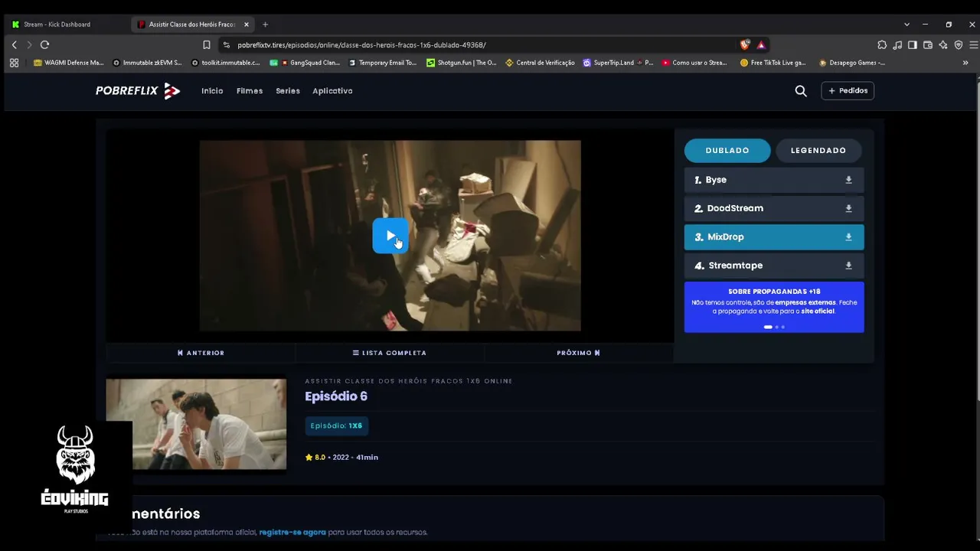Open Brave Shields lion icon
The width and height of the screenshot is (980, 551).
coord(745,45)
